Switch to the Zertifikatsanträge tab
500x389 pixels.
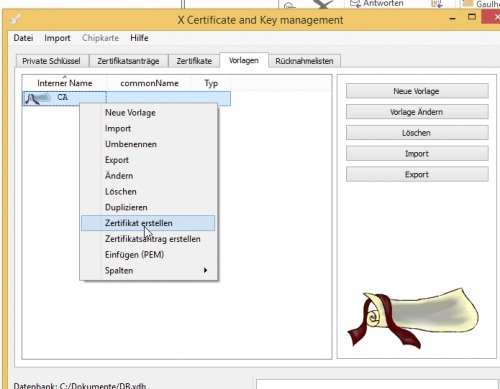point(128,61)
